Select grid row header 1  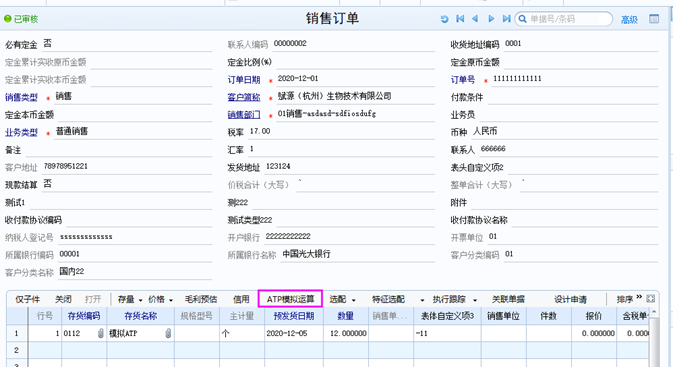16,334
